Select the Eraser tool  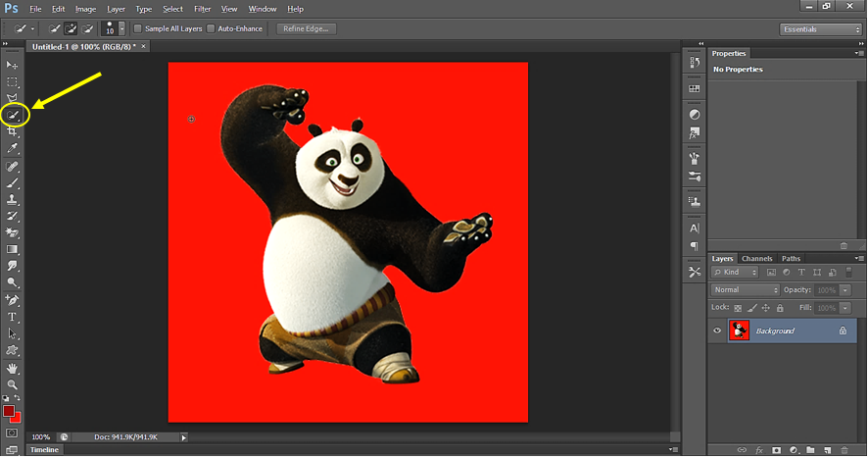pyautogui.click(x=12, y=232)
